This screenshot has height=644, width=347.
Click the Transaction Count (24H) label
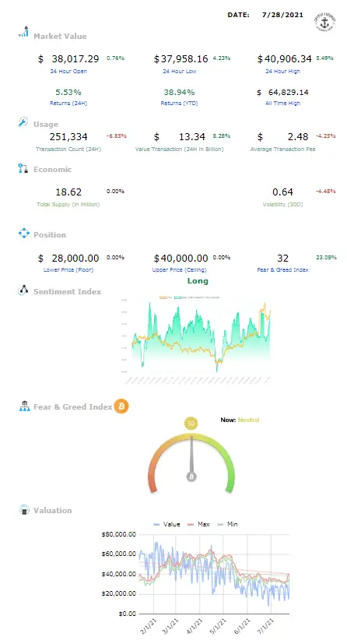click(68, 149)
